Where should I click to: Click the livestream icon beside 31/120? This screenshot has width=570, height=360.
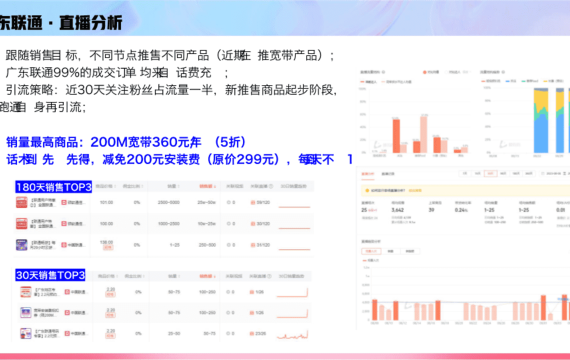[x=253, y=245]
